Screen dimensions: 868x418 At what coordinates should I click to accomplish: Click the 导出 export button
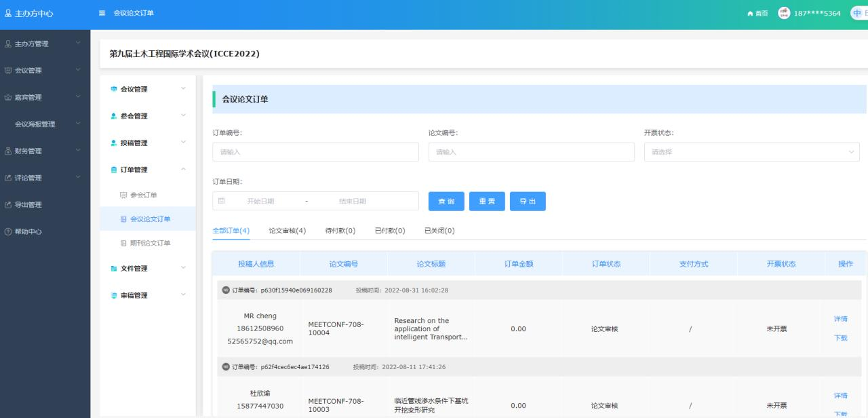pyautogui.click(x=528, y=202)
